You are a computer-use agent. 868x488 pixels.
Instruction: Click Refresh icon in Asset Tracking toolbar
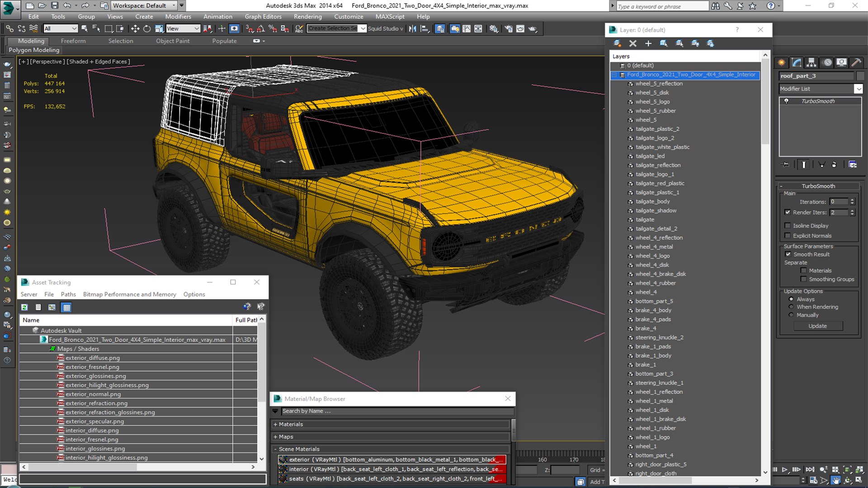point(24,307)
